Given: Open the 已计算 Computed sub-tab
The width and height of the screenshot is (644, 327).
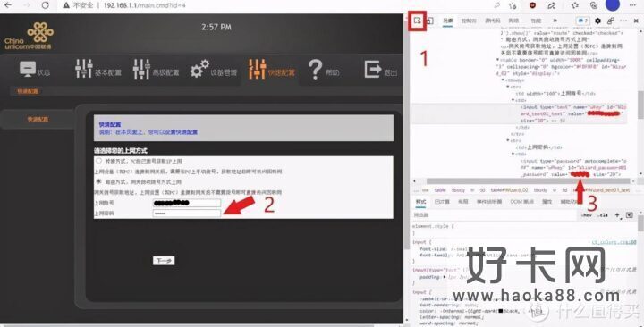Looking at the screenshot, I should tap(442, 201).
